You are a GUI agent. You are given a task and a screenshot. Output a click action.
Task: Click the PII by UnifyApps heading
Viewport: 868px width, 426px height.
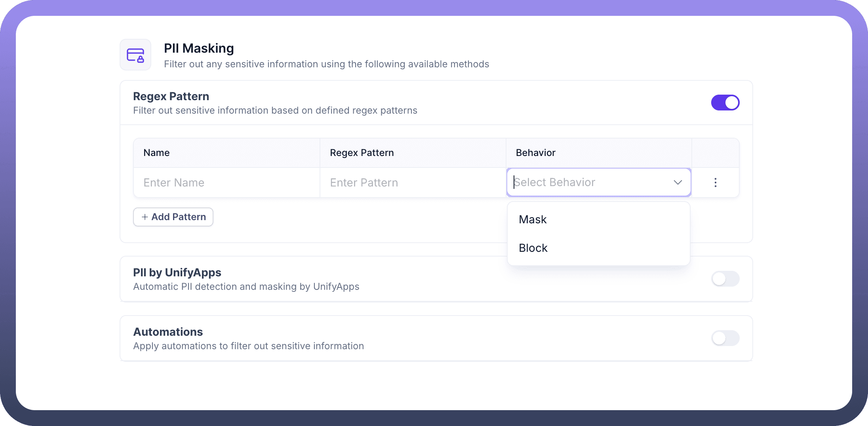point(177,272)
